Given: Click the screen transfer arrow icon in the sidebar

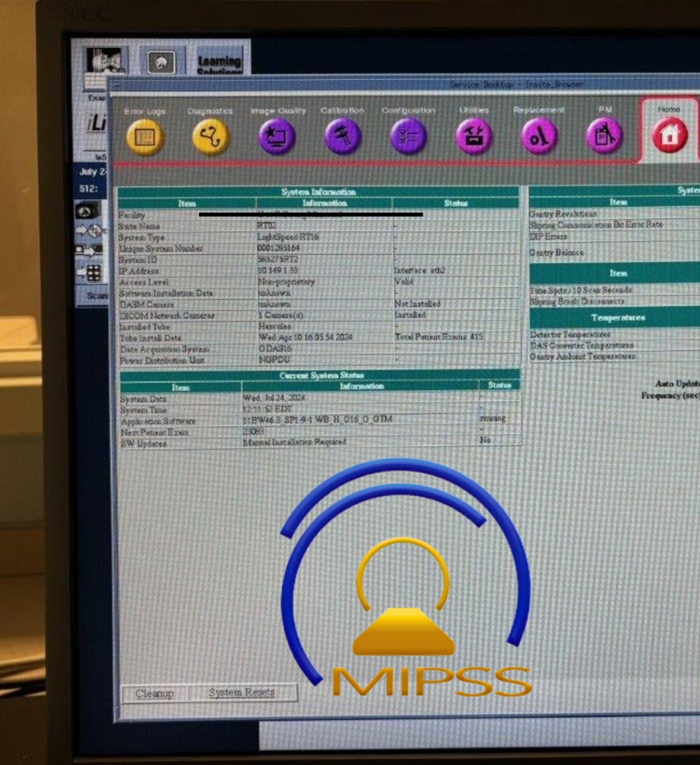Looking at the screenshot, I should 89,251.
